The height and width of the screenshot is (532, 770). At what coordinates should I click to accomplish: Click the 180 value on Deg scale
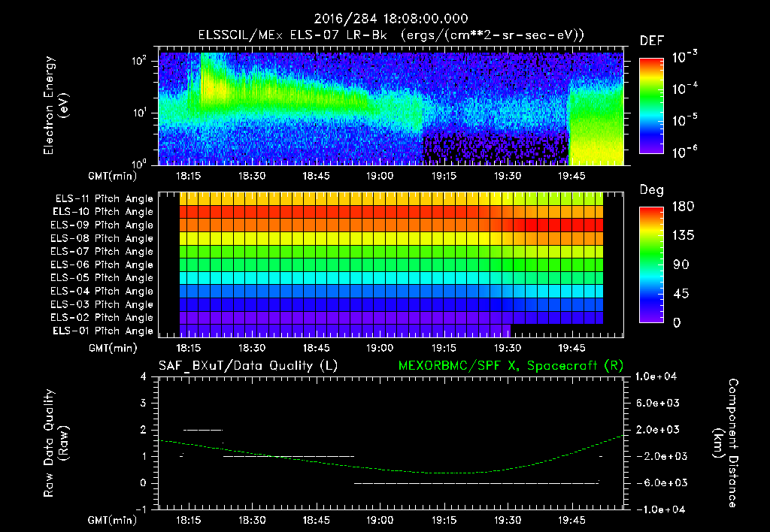[683, 207]
